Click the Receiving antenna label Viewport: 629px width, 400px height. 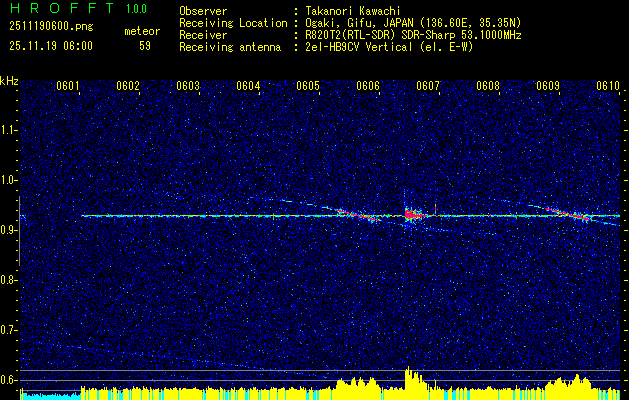(230, 47)
